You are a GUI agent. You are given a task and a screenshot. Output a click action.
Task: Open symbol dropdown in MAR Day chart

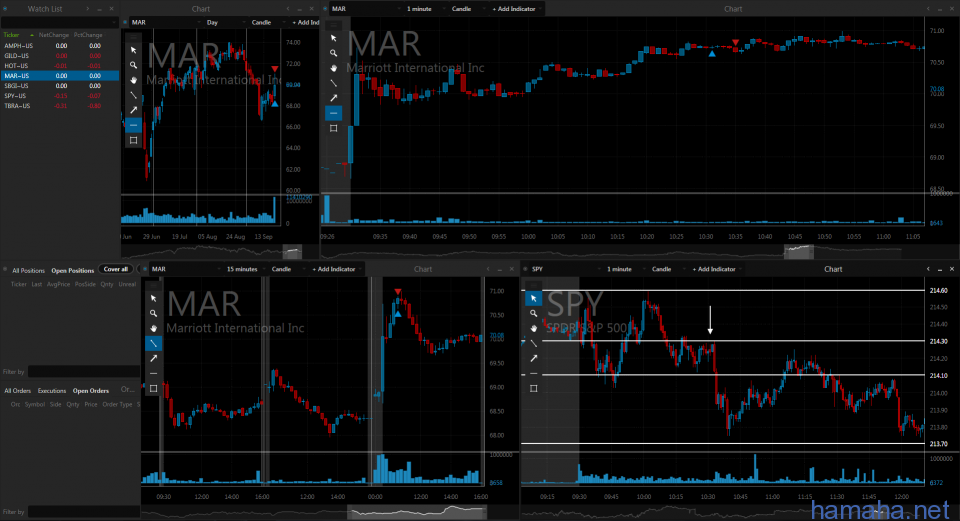(164, 22)
